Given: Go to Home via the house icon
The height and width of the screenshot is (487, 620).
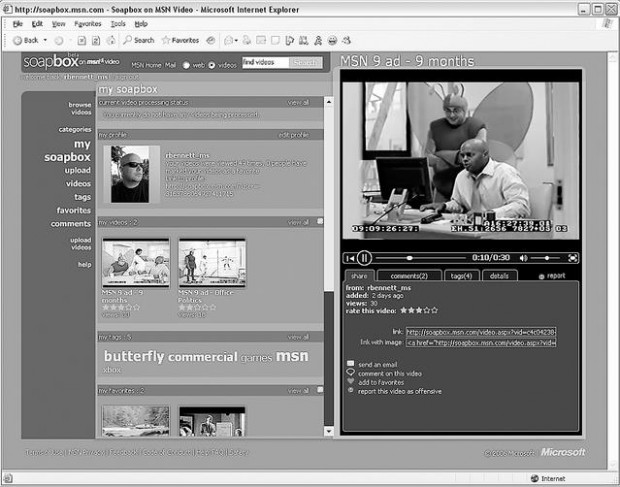Looking at the screenshot, I should (x=111, y=40).
